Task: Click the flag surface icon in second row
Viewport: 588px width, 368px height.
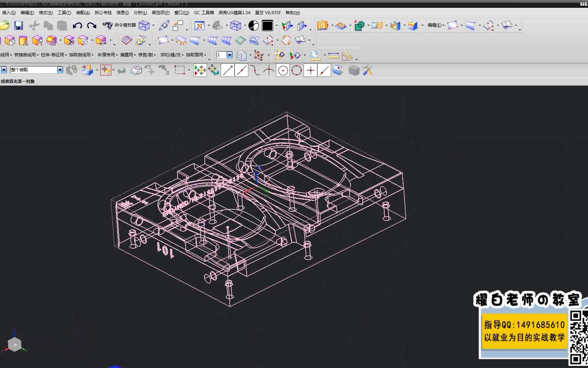Action: [x=300, y=40]
